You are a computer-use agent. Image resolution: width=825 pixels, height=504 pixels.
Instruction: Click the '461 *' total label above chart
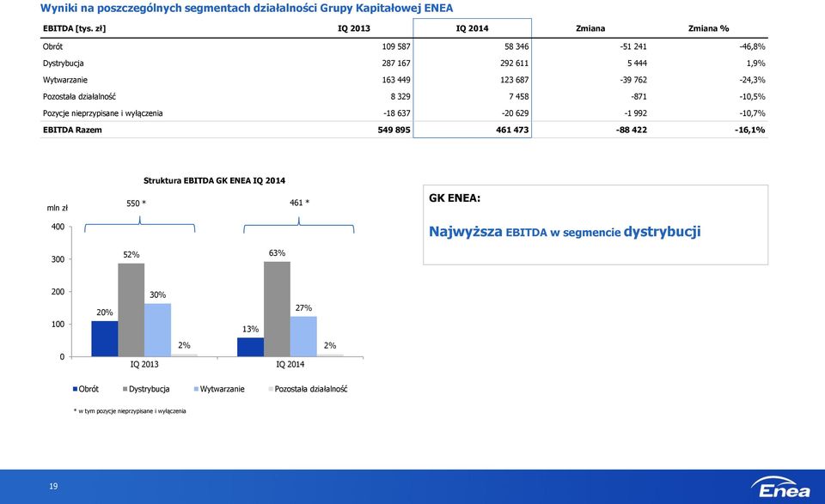(x=299, y=203)
